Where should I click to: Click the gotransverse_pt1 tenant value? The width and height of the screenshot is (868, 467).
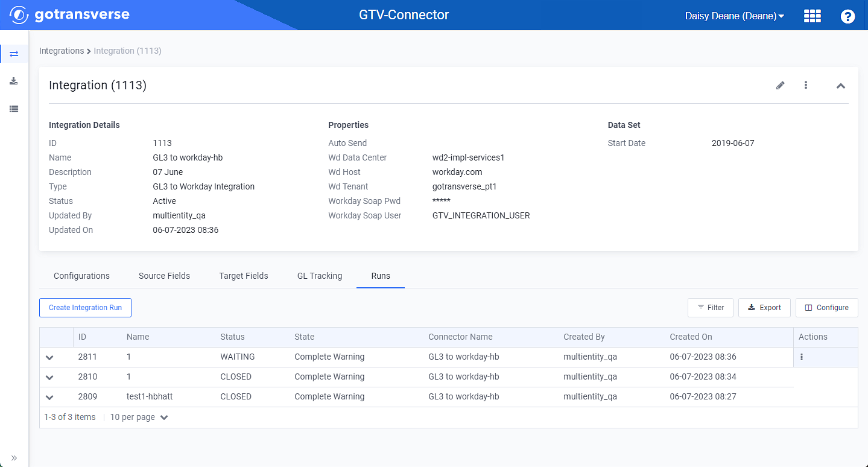464,186
